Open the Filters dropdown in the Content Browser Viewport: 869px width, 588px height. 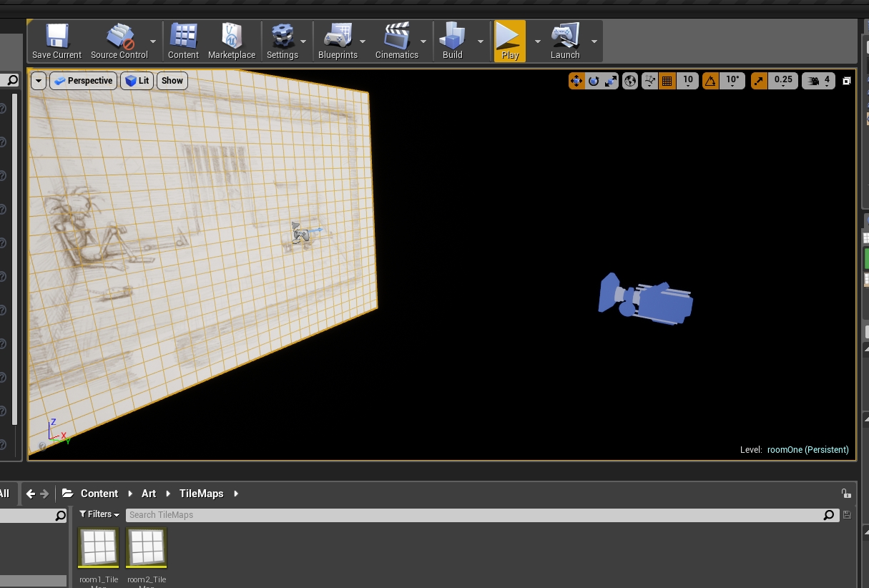point(99,514)
